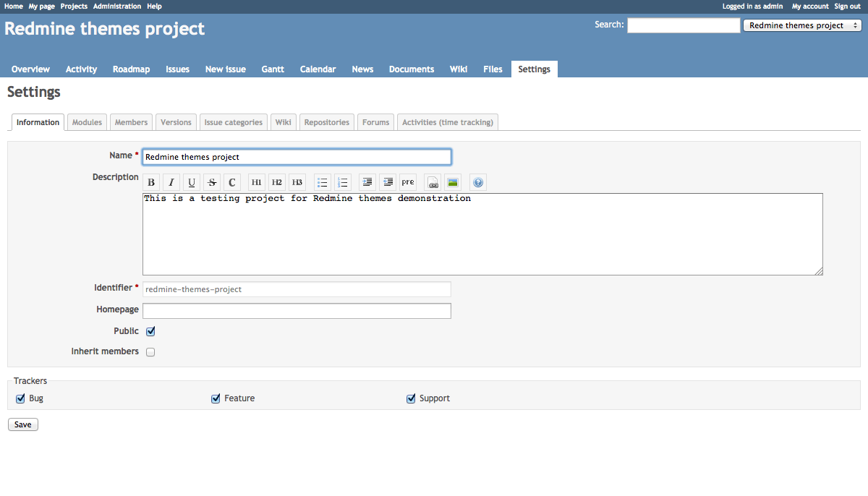The width and height of the screenshot is (868, 496).
Task: Follow the Sign out link
Action: click(847, 6)
